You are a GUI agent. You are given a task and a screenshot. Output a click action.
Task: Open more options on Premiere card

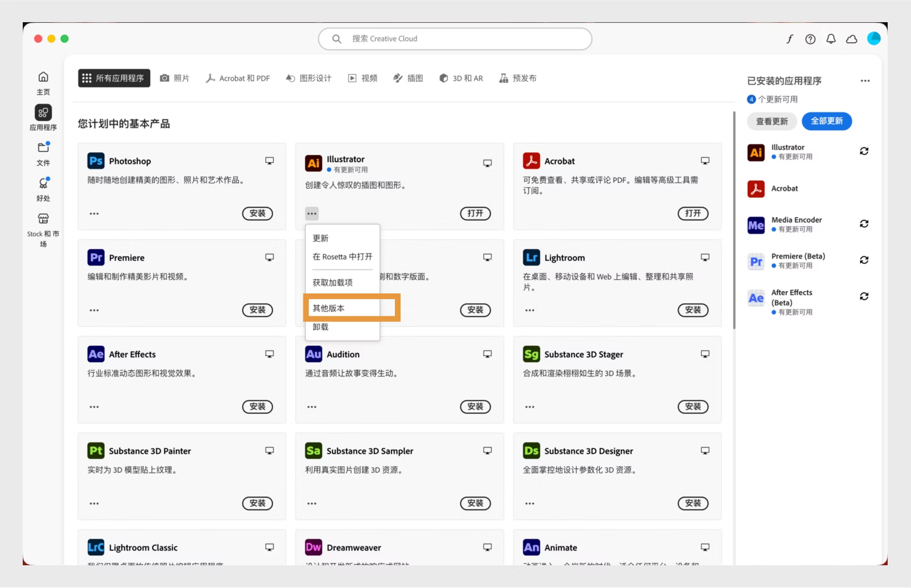[94, 310]
